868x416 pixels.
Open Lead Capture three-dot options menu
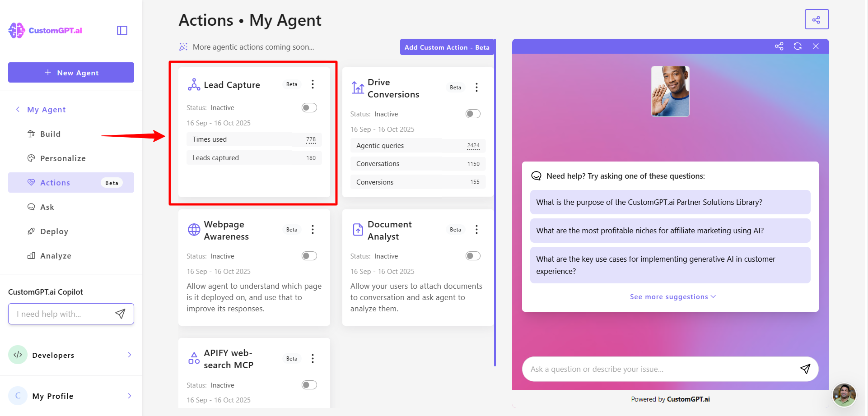(313, 84)
